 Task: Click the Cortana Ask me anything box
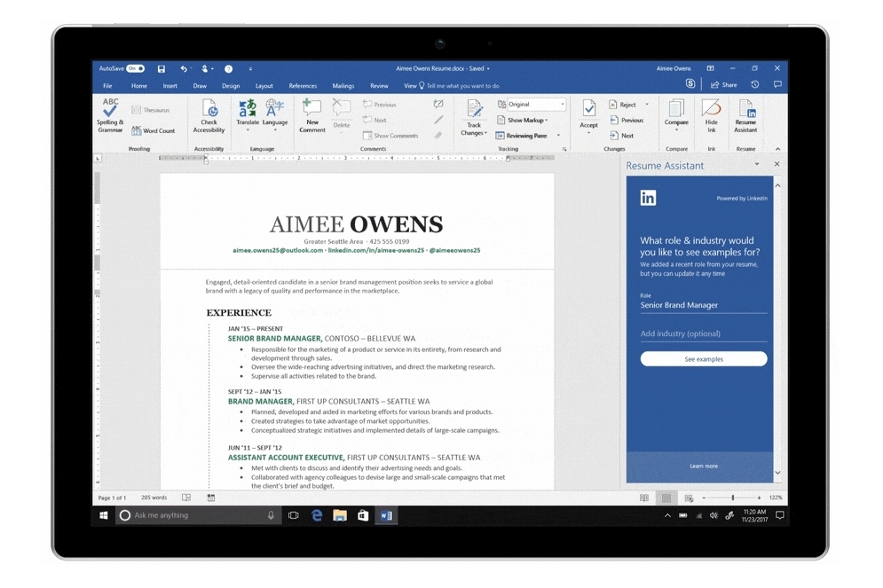pyautogui.click(x=198, y=515)
